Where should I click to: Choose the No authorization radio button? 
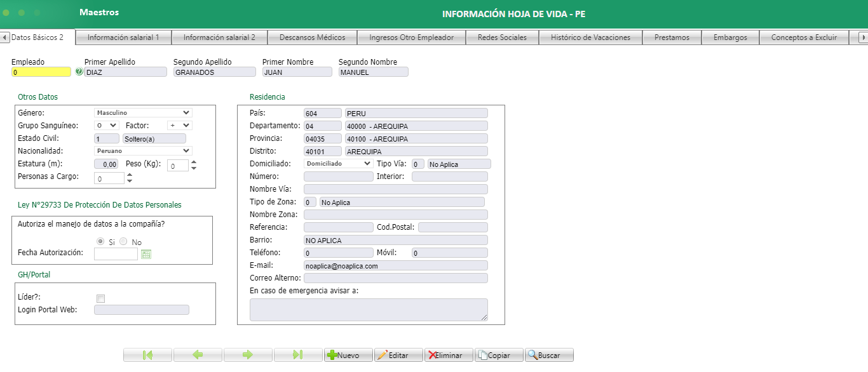(x=124, y=241)
